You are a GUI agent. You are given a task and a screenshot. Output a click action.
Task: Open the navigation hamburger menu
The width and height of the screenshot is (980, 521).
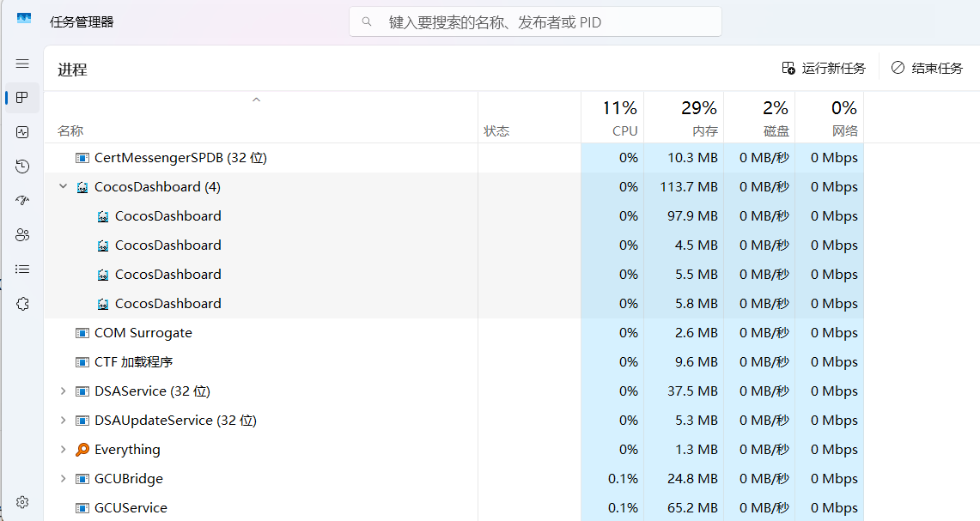(22, 64)
